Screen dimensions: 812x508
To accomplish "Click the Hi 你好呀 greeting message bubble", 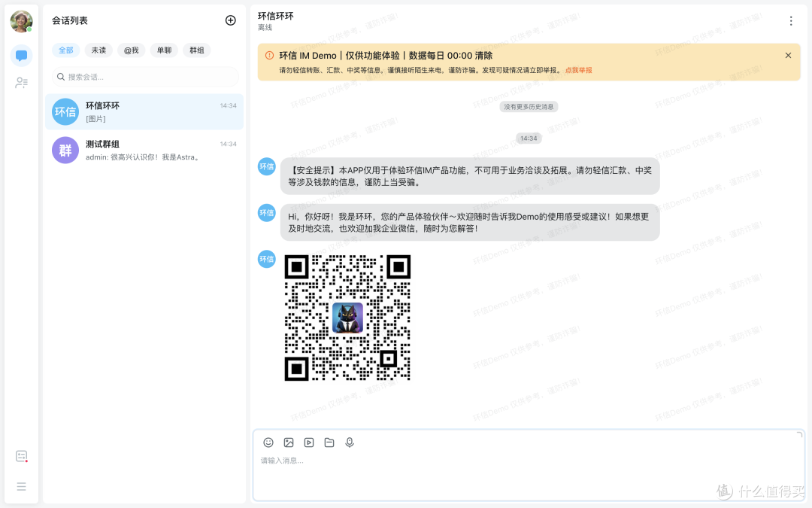I will [x=470, y=222].
